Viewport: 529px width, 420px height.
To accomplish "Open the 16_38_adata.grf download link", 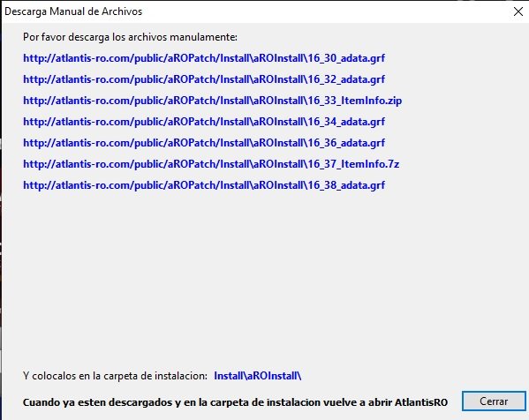I will (204, 185).
